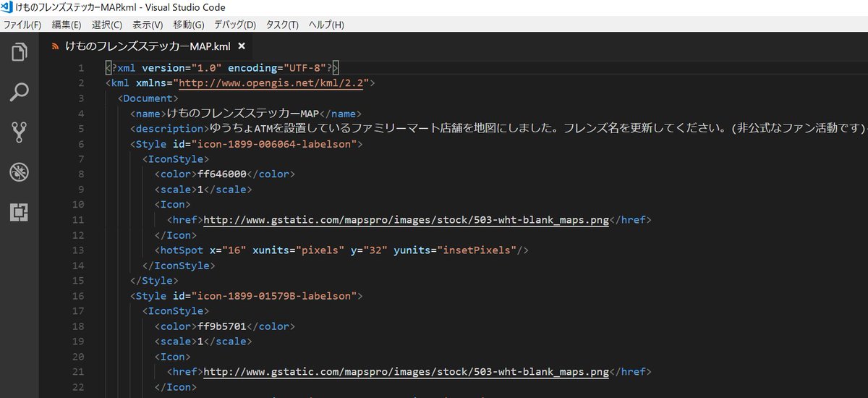Open the ヘルプ(H) menu
Screen dimensions: 868x398
point(326,25)
